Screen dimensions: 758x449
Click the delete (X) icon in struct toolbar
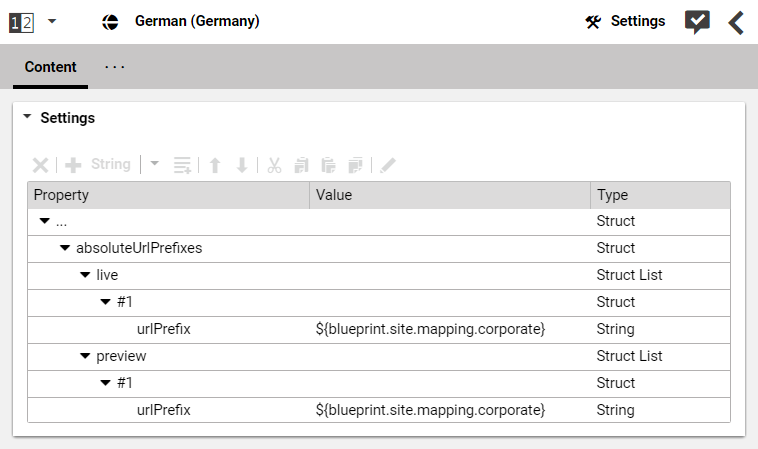pyautogui.click(x=41, y=165)
